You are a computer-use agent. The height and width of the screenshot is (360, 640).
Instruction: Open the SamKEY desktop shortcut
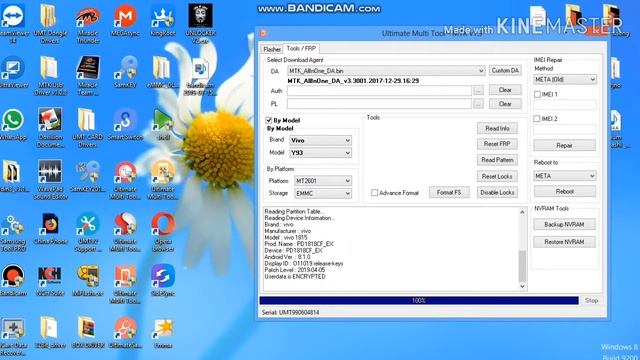point(125,73)
